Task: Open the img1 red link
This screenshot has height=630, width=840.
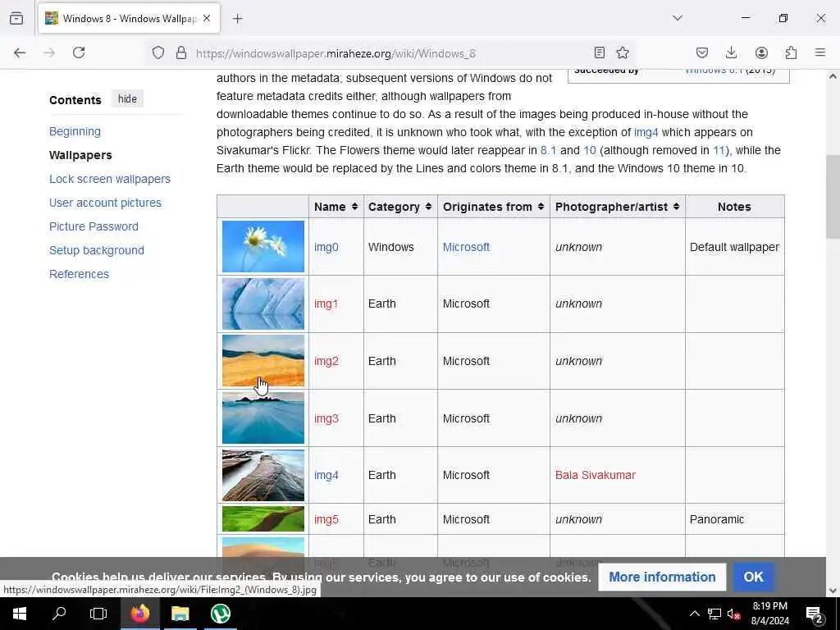Action: click(x=326, y=304)
